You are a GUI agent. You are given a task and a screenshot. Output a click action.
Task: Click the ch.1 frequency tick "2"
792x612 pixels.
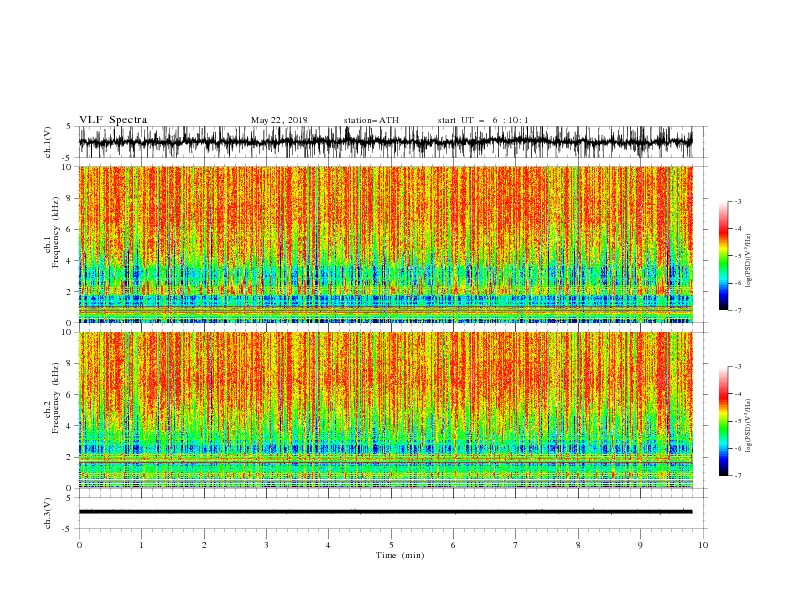(69, 291)
